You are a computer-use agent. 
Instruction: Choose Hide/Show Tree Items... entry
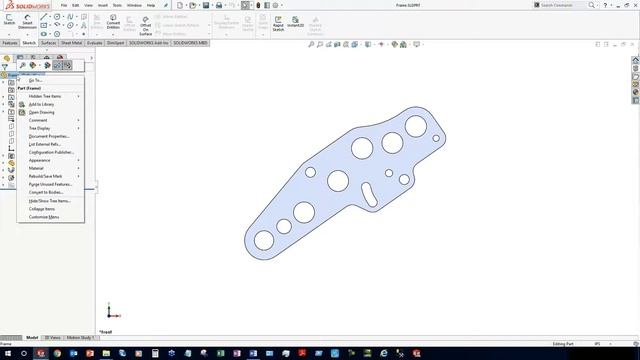[51, 201]
